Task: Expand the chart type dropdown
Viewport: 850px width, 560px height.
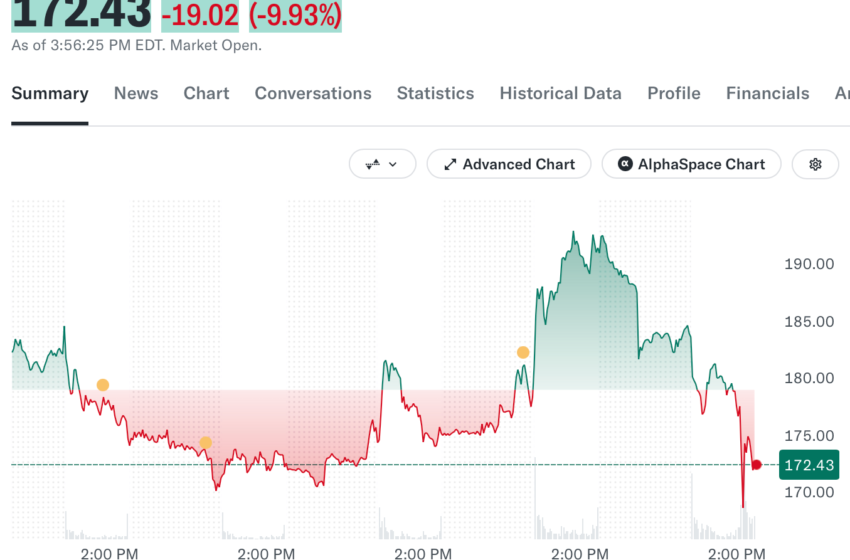Action: click(x=382, y=164)
